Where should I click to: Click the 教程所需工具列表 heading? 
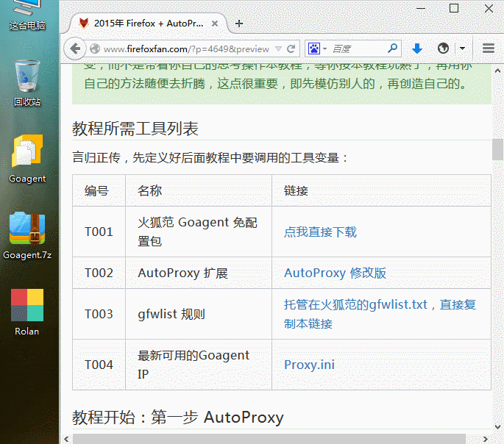[x=135, y=129]
